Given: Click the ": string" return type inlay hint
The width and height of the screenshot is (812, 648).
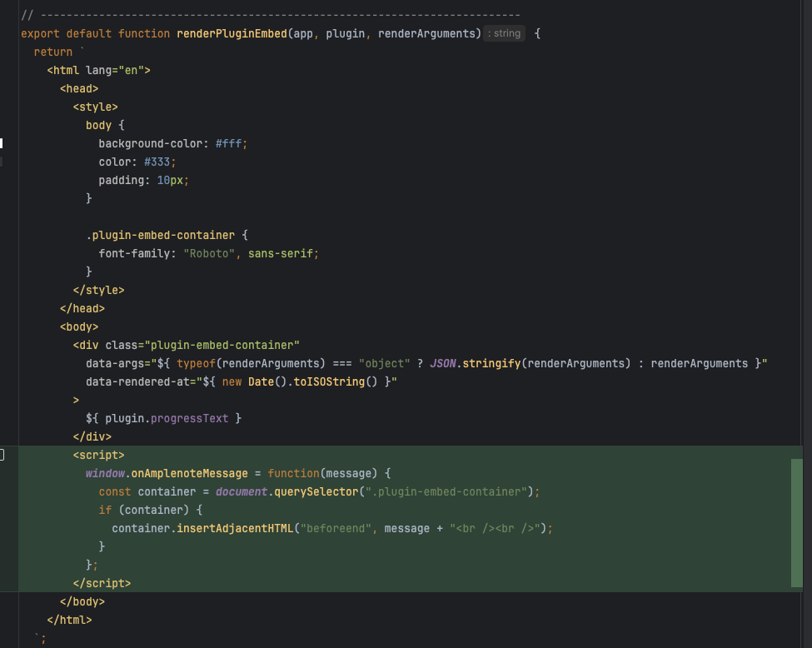Looking at the screenshot, I should pyautogui.click(x=505, y=33).
